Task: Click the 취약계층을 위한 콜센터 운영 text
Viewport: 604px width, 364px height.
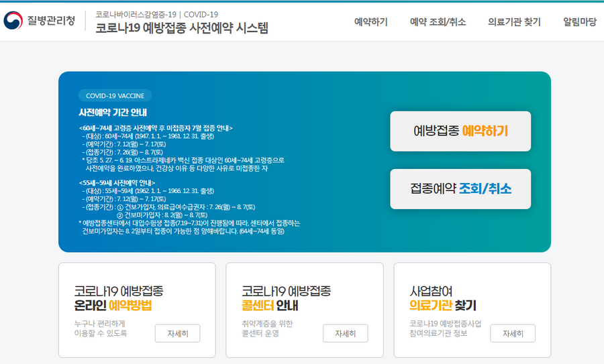Action: click(267, 328)
